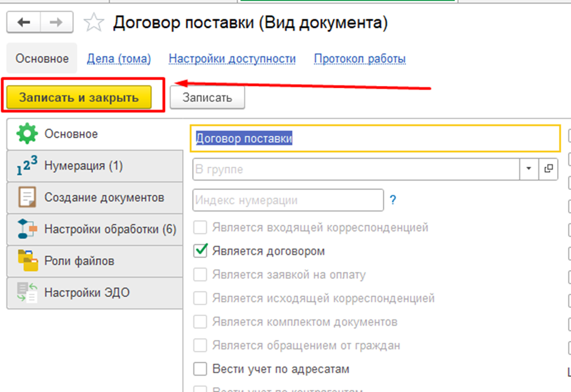The image size is (571, 392).
Task: Add to favorites with the star icon
Action: [94, 23]
